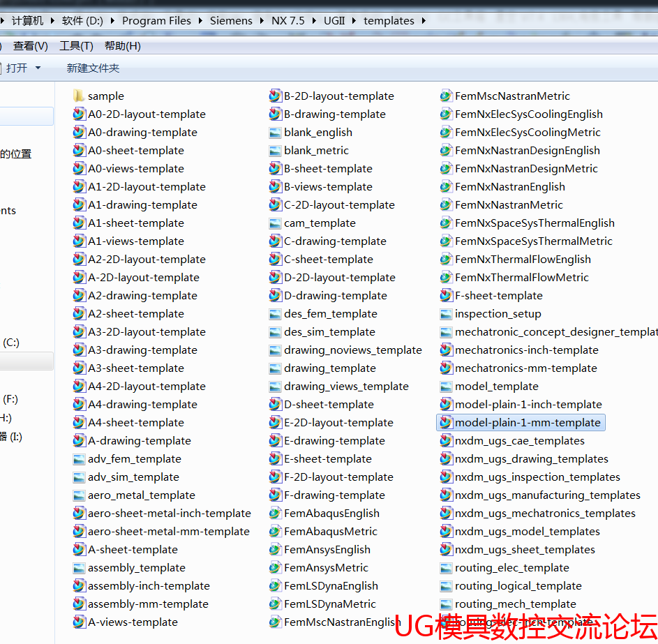Click the 新建文件夹 button
The image size is (658, 644).
pyautogui.click(x=94, y=68)
